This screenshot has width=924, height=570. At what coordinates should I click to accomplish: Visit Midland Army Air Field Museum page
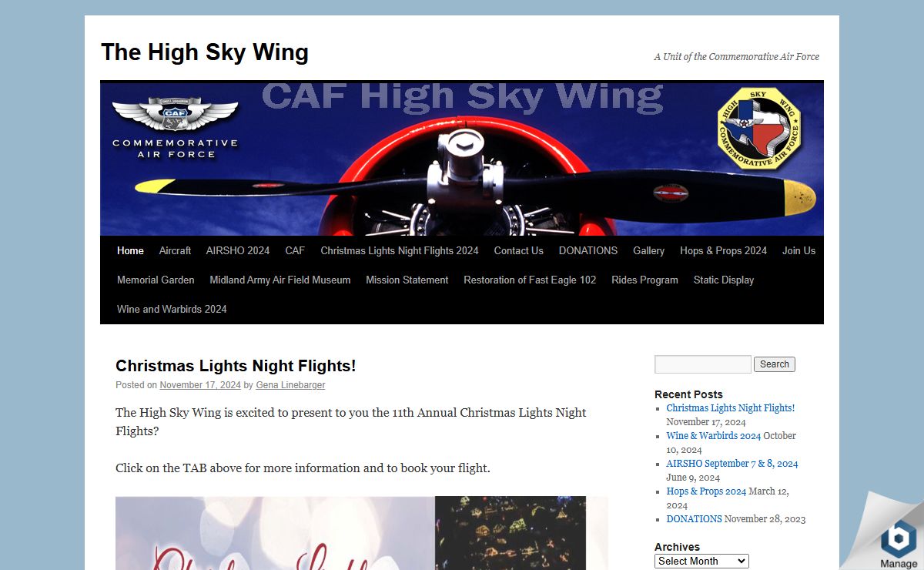click(280, 280)
